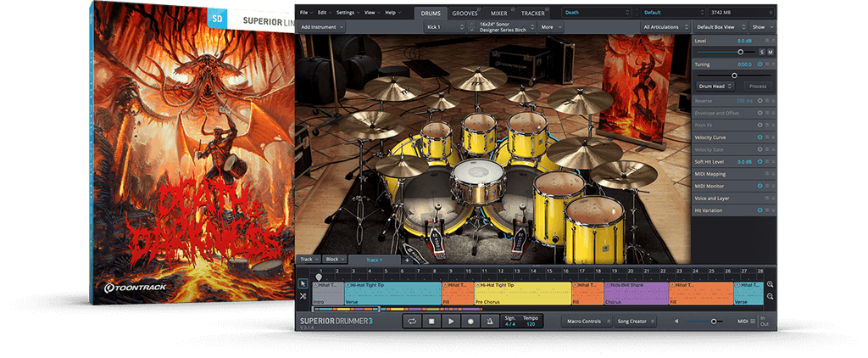This screenshot has width=868, height=358.
Task: Select the purple Chorus Ride Bell Shank block
Action: (636, 294)
